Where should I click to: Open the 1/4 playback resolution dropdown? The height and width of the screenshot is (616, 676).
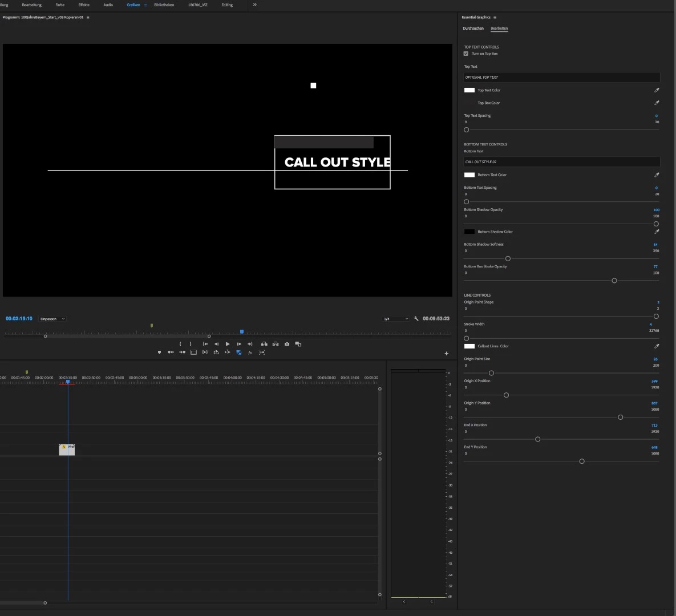(x=396, y=319)
